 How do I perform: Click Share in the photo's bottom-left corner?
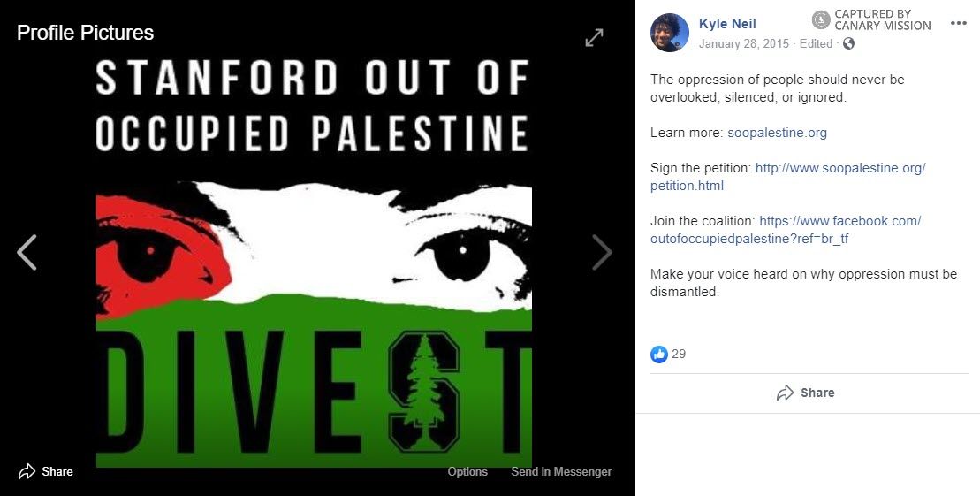coord(46,471)
